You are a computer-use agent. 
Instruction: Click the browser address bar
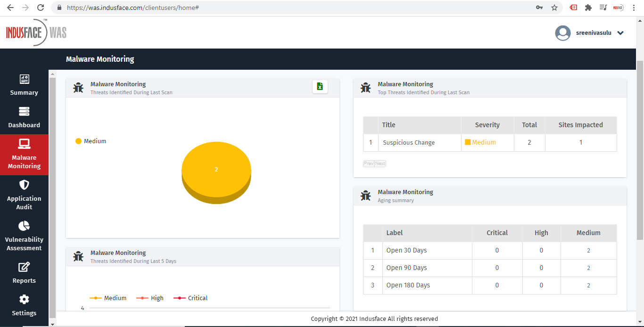pyautogui.click(x=297, y=8)
